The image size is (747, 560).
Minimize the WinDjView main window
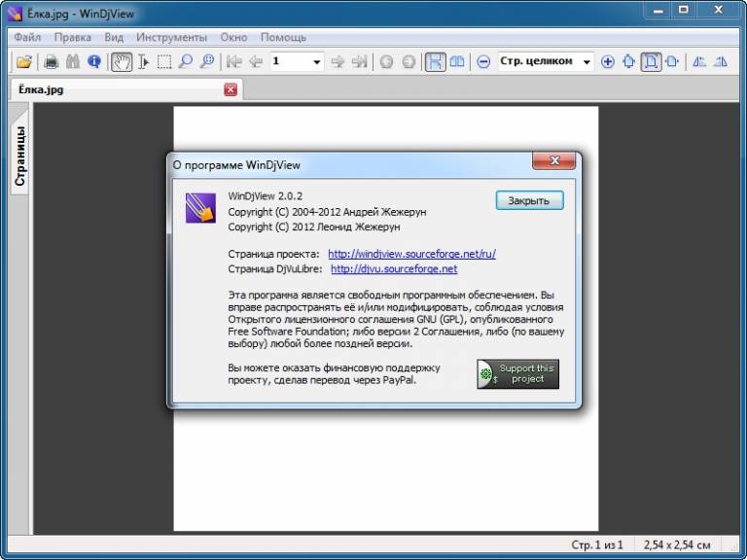point(658,10)
